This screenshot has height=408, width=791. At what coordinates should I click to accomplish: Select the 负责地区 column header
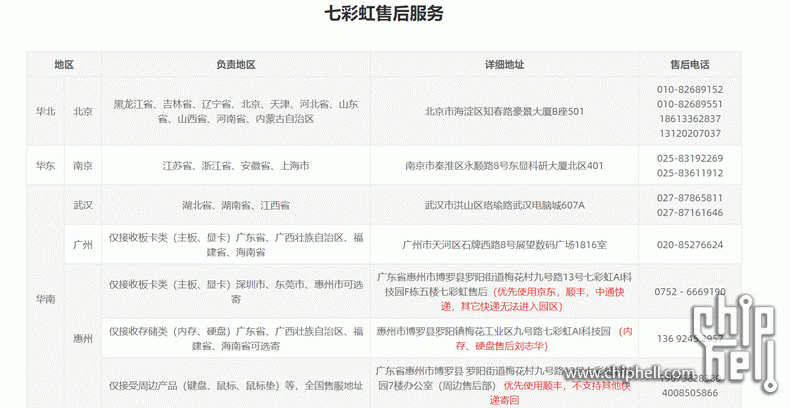pos(236,65)
